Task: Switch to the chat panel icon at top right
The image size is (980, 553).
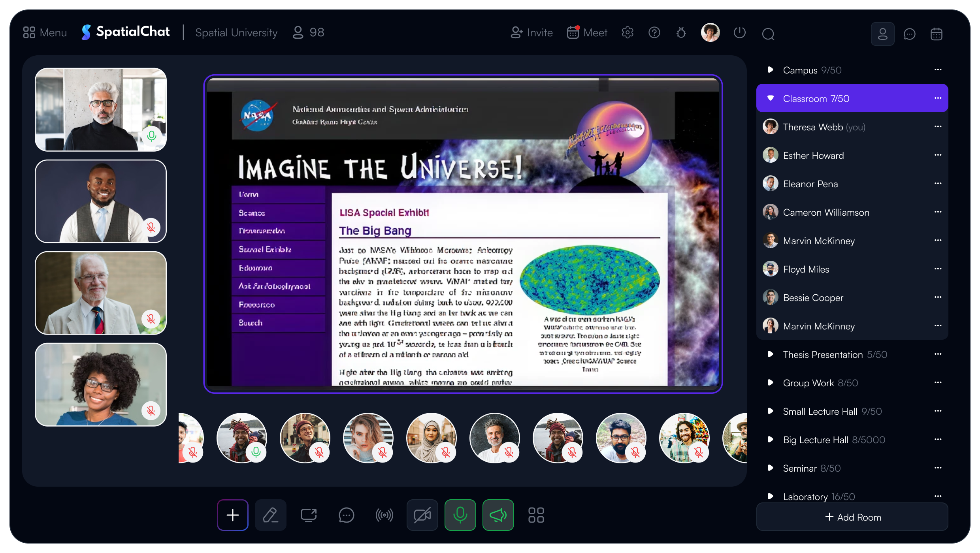Action: tap(910, 34)
